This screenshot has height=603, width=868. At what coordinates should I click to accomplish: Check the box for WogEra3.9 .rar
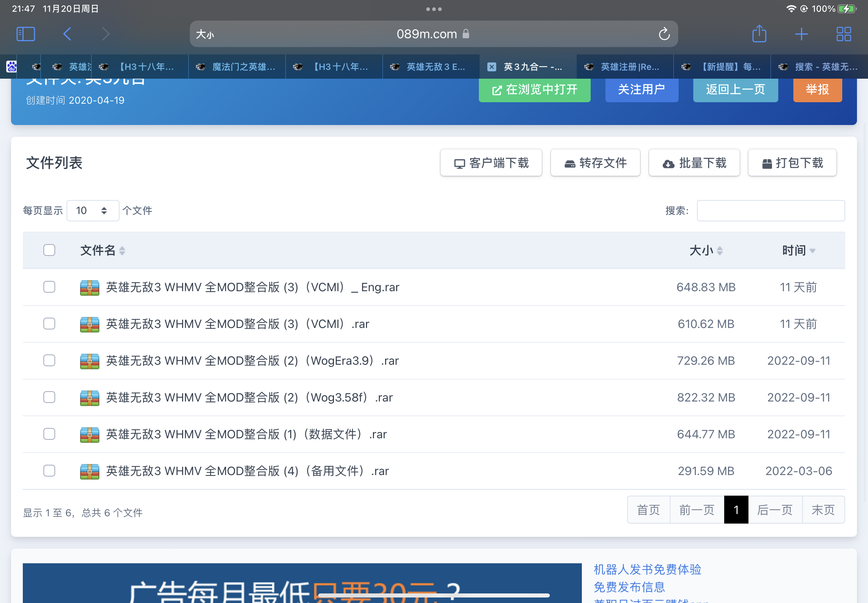point(49,360)
